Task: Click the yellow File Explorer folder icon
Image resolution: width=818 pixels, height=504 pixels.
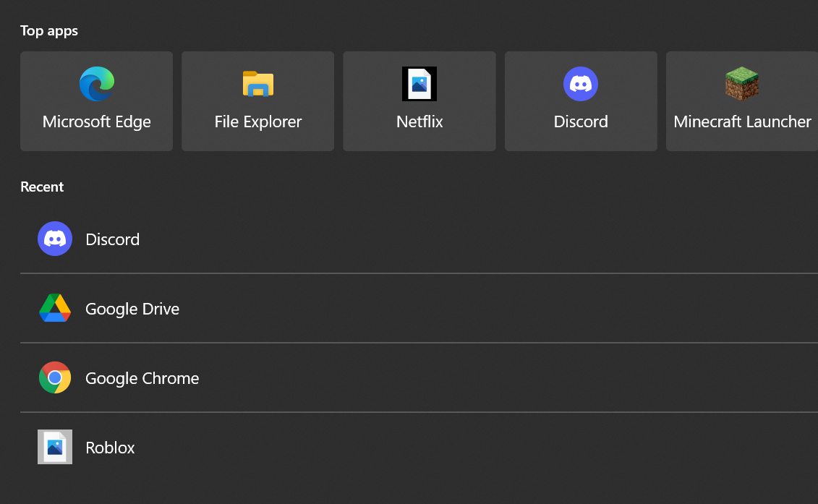Action: pos(257,83)
